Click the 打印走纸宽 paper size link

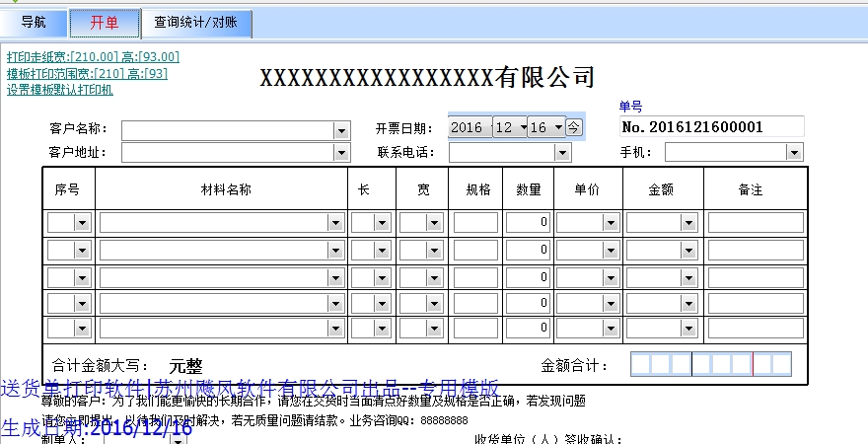(x=93, y=57)
